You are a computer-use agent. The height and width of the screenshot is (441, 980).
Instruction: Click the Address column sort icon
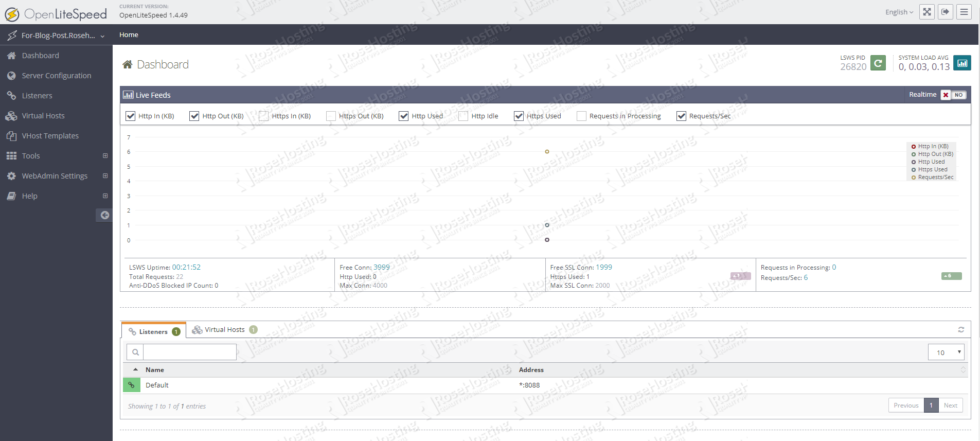963,370
